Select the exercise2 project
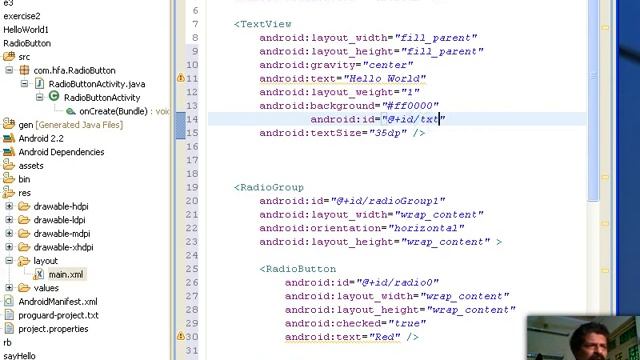Image resolution: width=640 pixels, height=360 pixels. pos(22,16)
